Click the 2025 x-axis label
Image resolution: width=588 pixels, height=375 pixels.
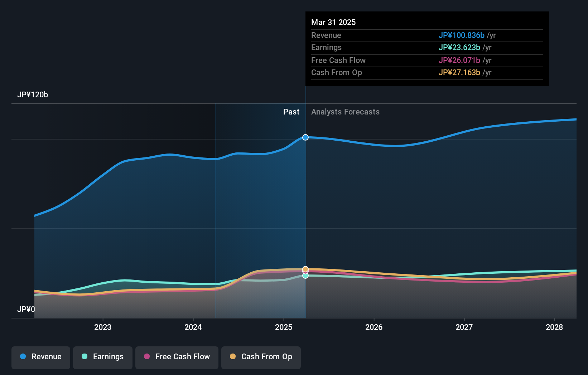click(284, 327)
